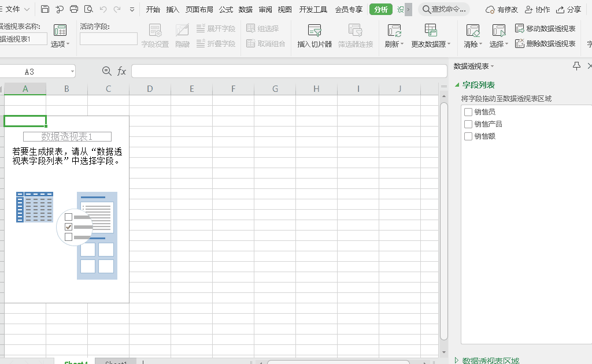Screen dimensions: 592x364
Task: Check the 销售员 field checkbox
Action: 468,112
